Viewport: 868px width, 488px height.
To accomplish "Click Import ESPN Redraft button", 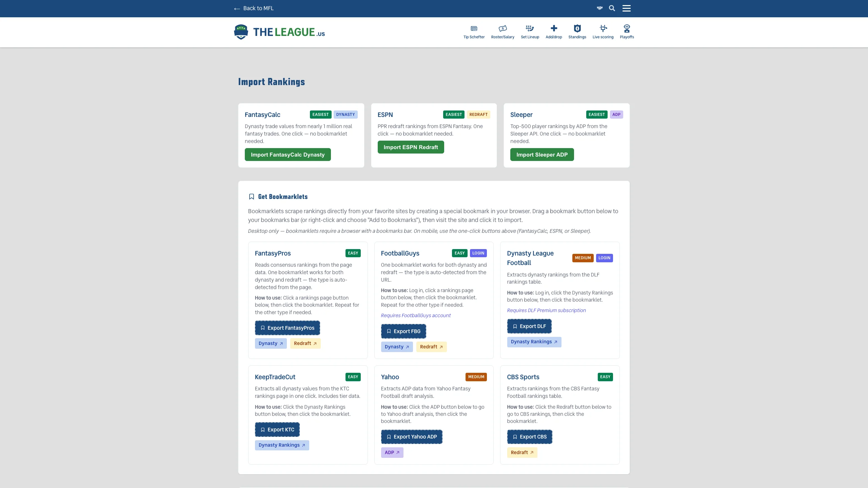I will point(411,147).
